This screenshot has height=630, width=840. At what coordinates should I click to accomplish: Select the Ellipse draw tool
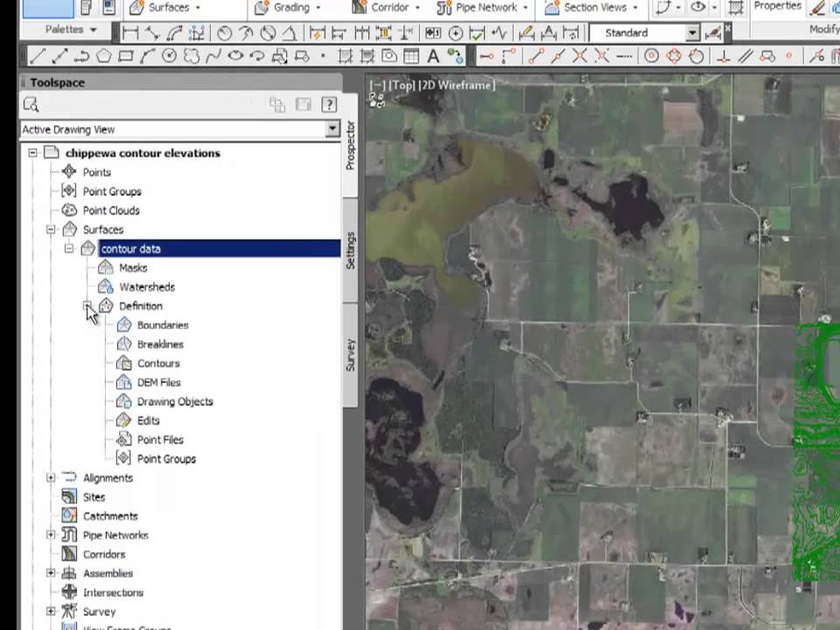click(x=235, y=56)
